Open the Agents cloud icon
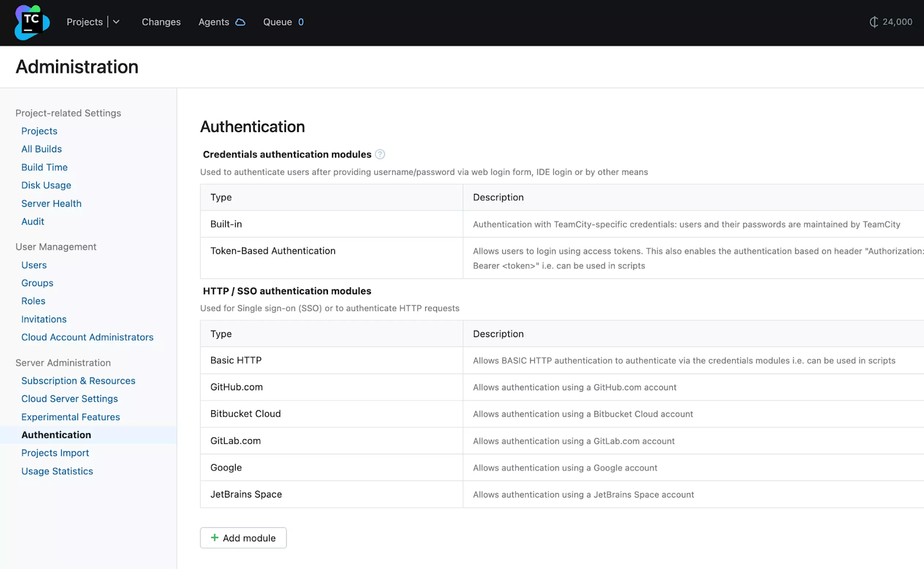Screen dimensions: 924x569 [x=240, y=22]
